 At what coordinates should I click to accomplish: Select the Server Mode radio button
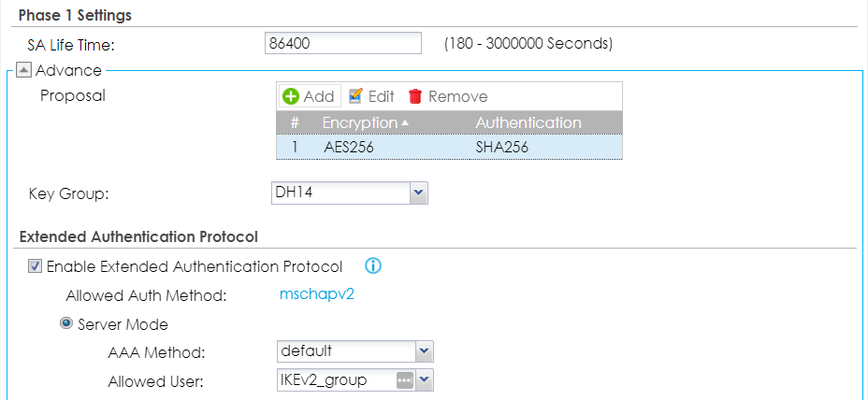tap(67, 324)
